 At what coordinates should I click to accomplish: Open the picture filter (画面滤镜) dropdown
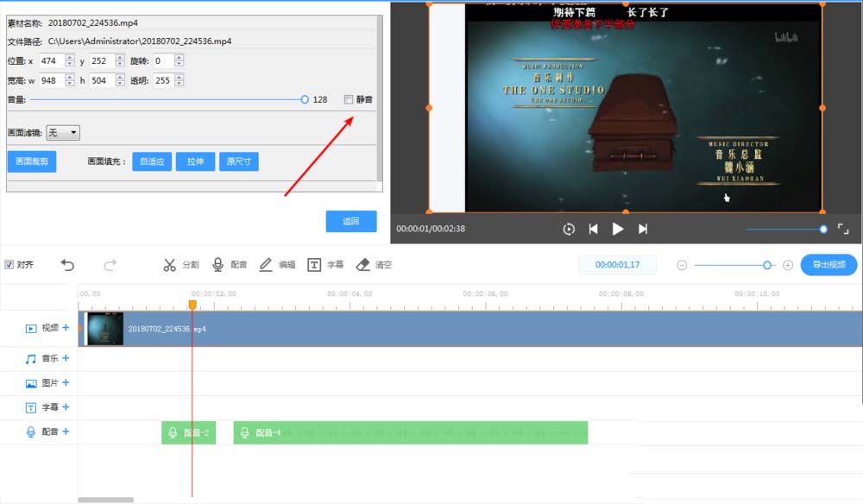[x=63, y=133]
